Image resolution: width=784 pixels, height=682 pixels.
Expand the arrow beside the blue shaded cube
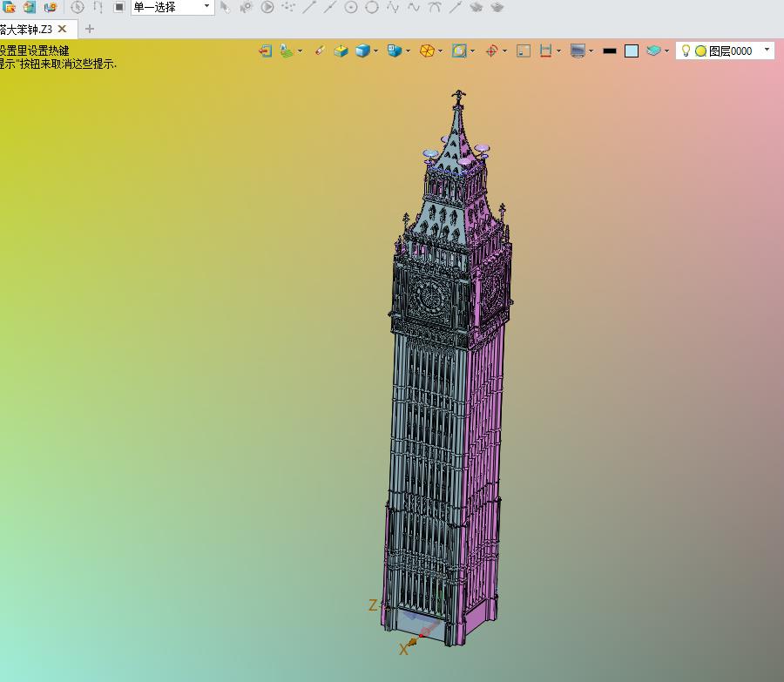pos(375,51)
